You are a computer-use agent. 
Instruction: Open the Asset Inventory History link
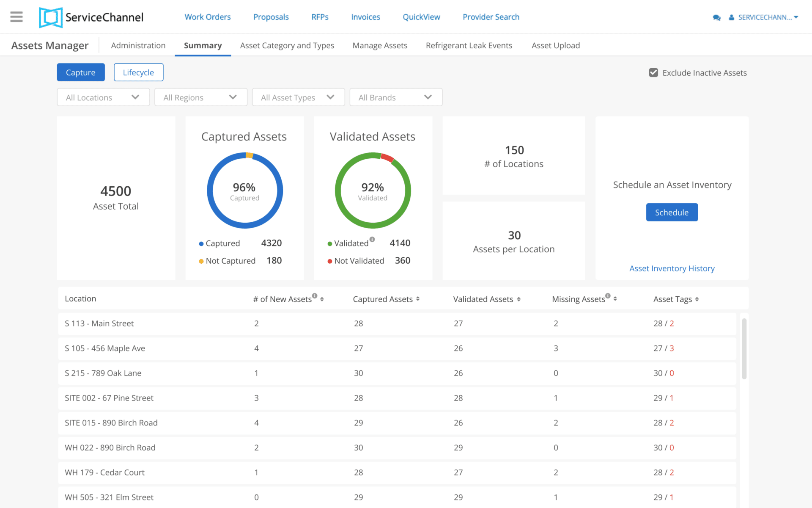tap(672, 268)
